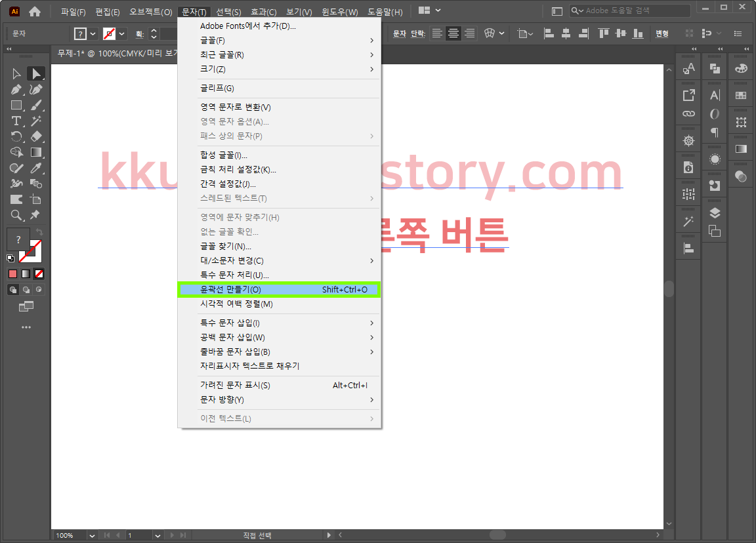756x543 pixels.
Task: Select the Rotate tool
Action: coord(16,136)
